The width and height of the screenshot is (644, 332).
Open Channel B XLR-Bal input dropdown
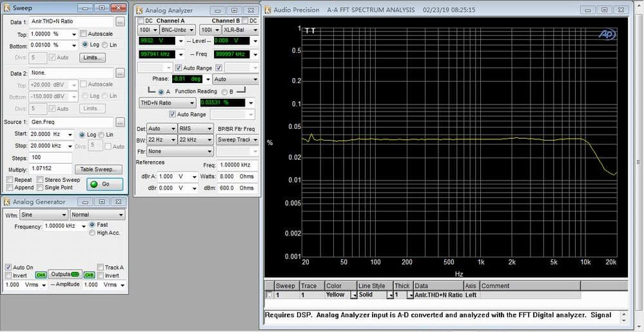[240, 30]
